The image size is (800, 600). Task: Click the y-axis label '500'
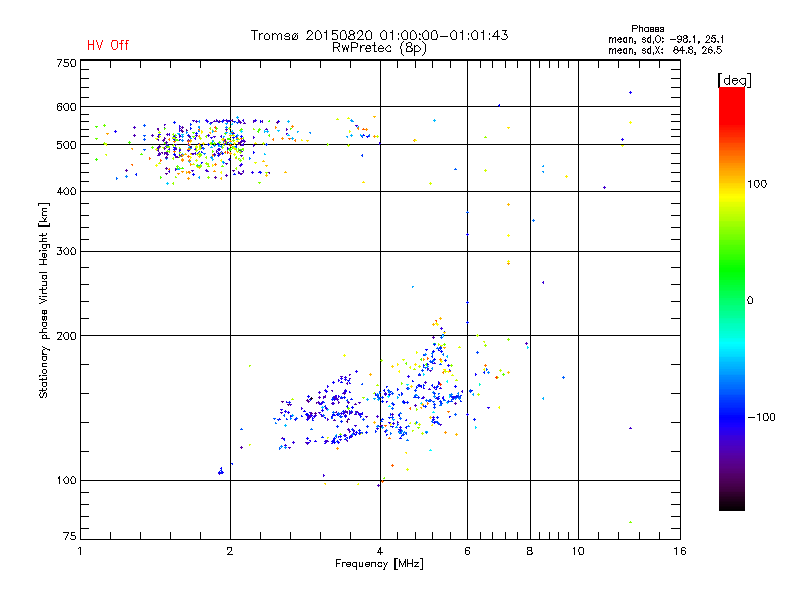coord(66,145)
